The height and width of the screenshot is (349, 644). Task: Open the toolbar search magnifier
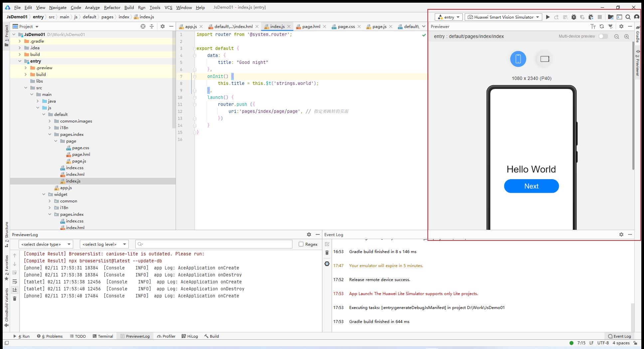[x=628, y=17]
